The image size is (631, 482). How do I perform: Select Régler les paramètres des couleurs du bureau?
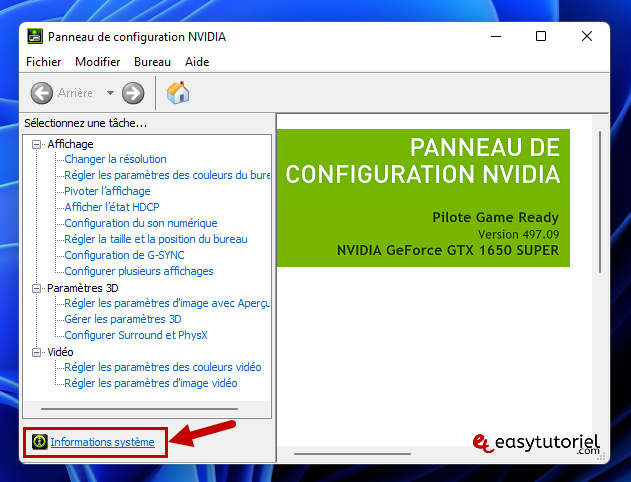pos(167,175)
